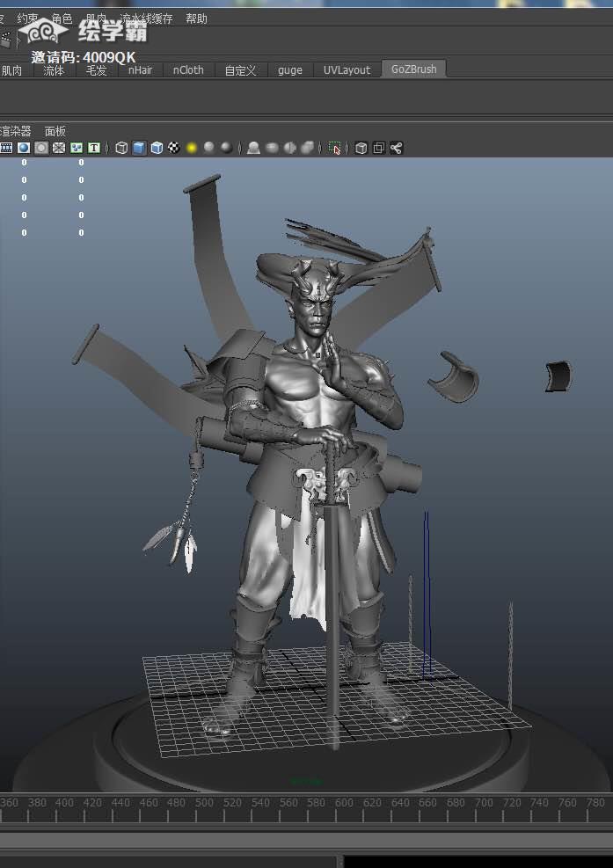Switch viewport to wireframe cube icon
Viewport: 613px width, 868px height.
point(122,148)
